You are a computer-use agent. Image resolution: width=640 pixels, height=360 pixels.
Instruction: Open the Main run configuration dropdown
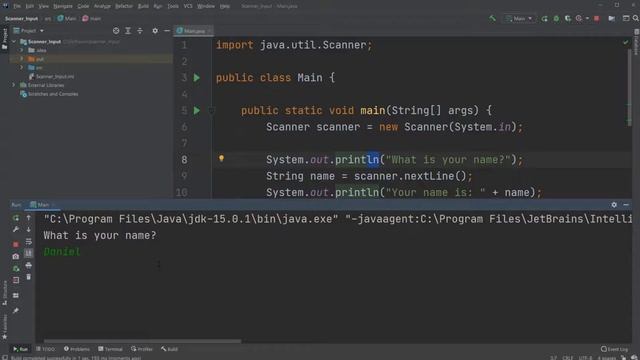519,18
